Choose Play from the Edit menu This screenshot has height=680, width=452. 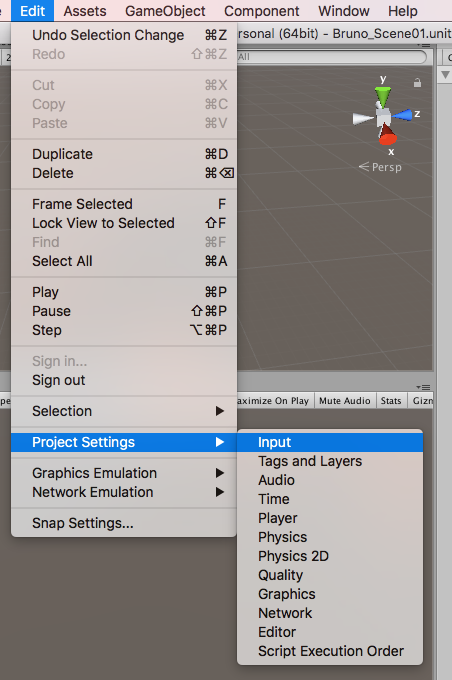[x=124, y=292]
